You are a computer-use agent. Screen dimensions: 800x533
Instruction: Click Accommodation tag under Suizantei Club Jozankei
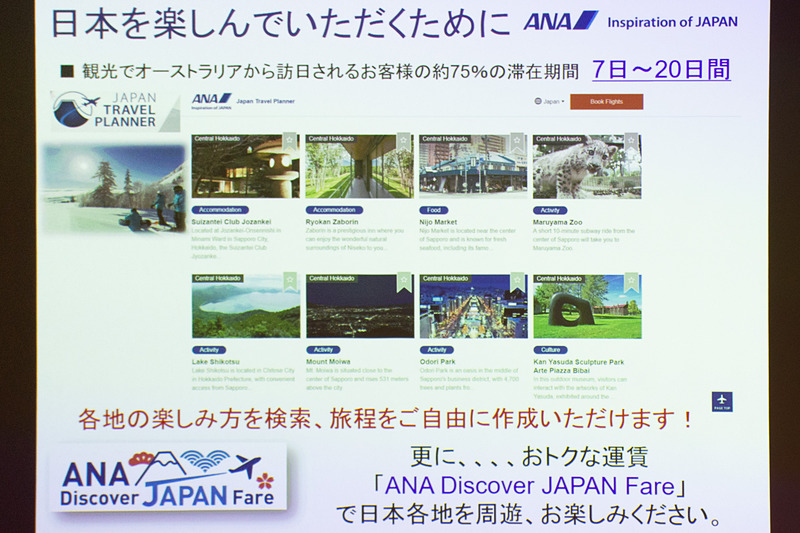tap(220, 210)
